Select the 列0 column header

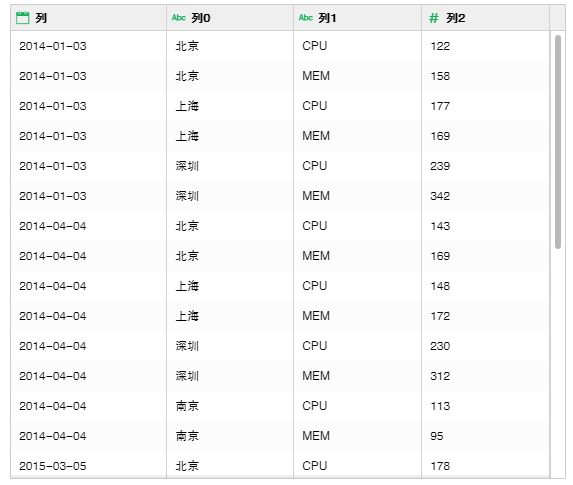pos(230,18)
